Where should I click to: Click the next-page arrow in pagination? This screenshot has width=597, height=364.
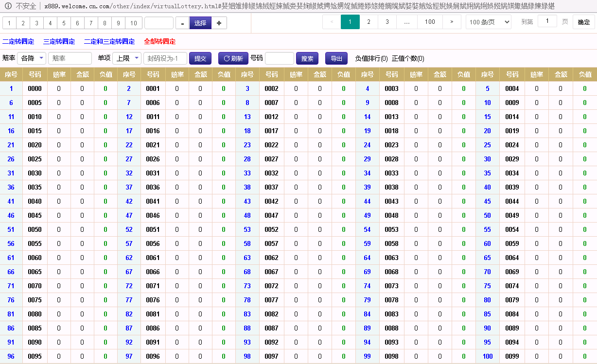tap(451, 22)
